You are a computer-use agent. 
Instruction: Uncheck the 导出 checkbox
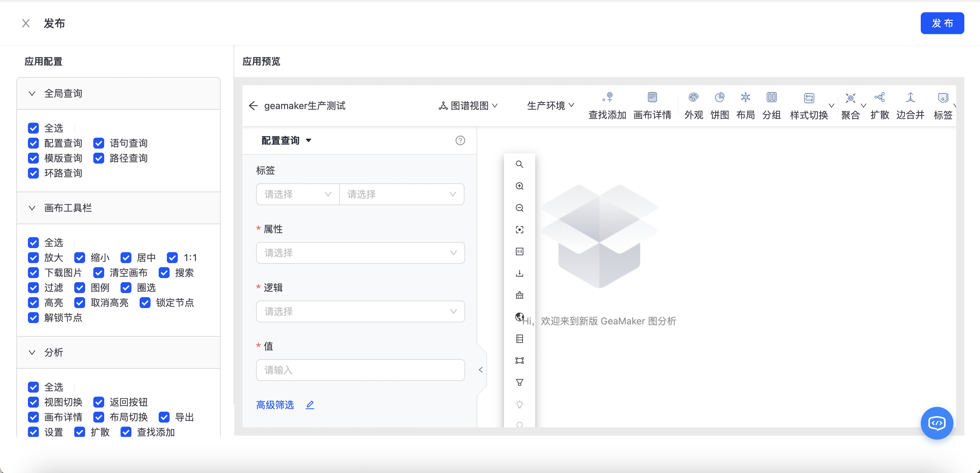(164, 417)
